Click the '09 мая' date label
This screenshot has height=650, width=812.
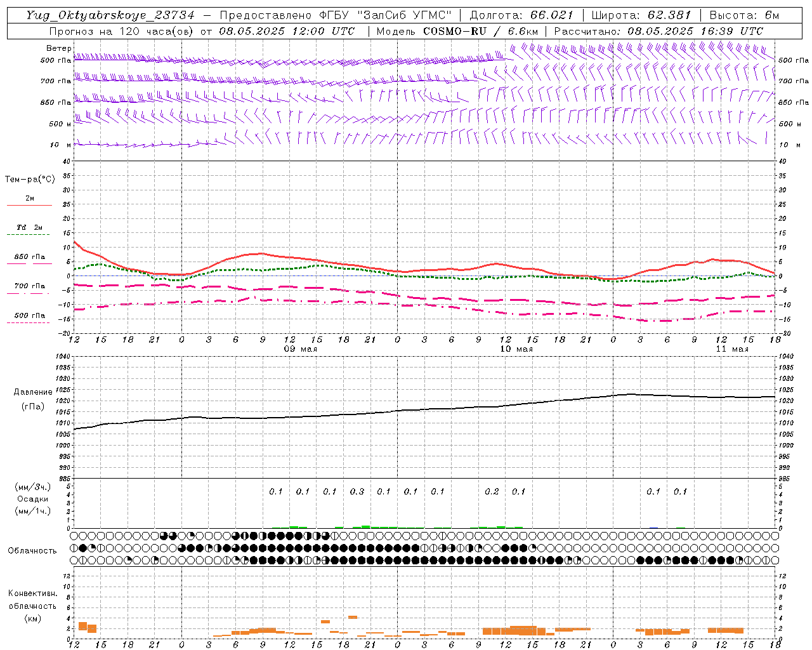[301, 349]
